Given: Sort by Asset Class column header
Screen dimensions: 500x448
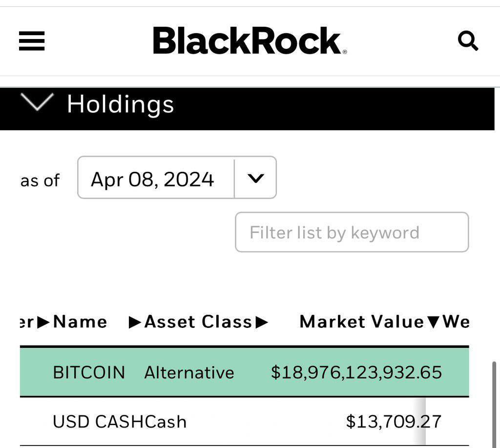Looking at the screenshot, I should [198, 322].
